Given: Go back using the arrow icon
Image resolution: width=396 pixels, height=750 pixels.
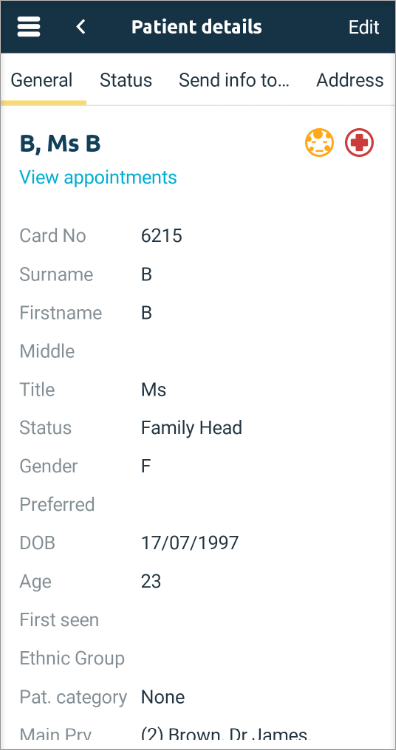Looking at the screenshot, I should 81,27.
